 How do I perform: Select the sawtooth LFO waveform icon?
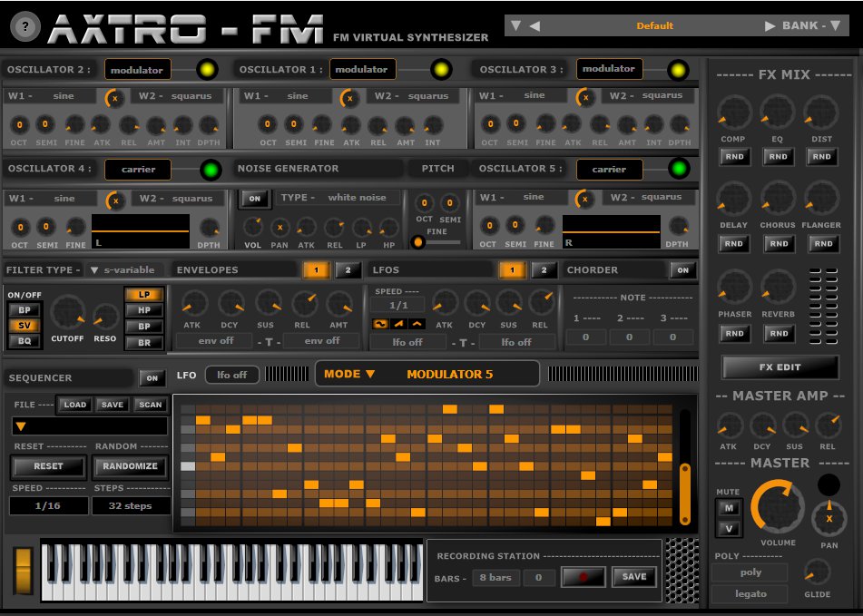[x=397, y=324]
